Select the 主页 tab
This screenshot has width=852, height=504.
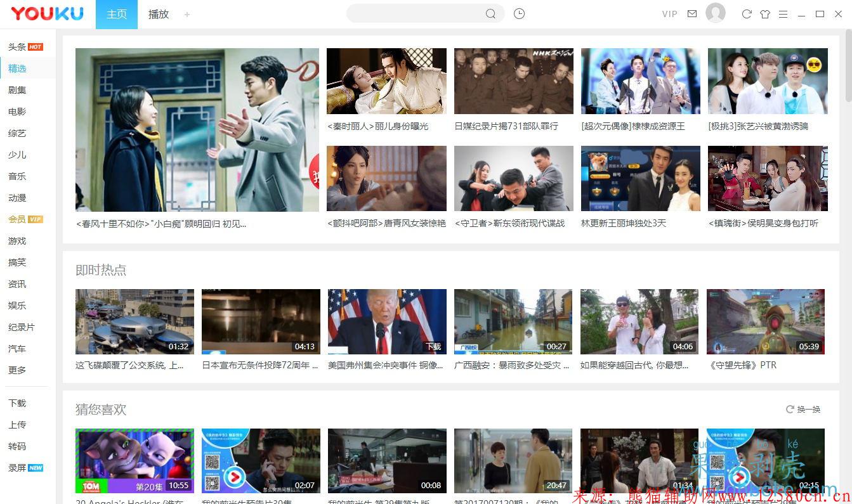tap(116, 14)
